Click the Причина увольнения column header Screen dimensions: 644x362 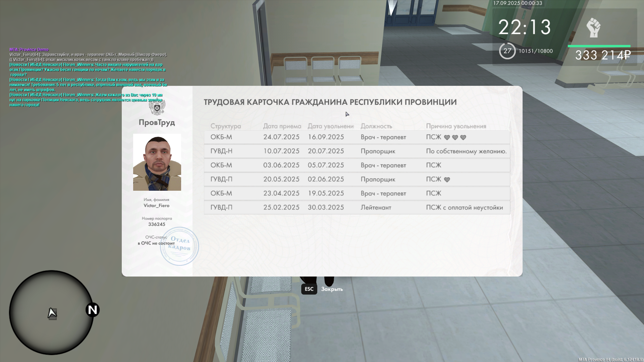(x=456, y=126)
